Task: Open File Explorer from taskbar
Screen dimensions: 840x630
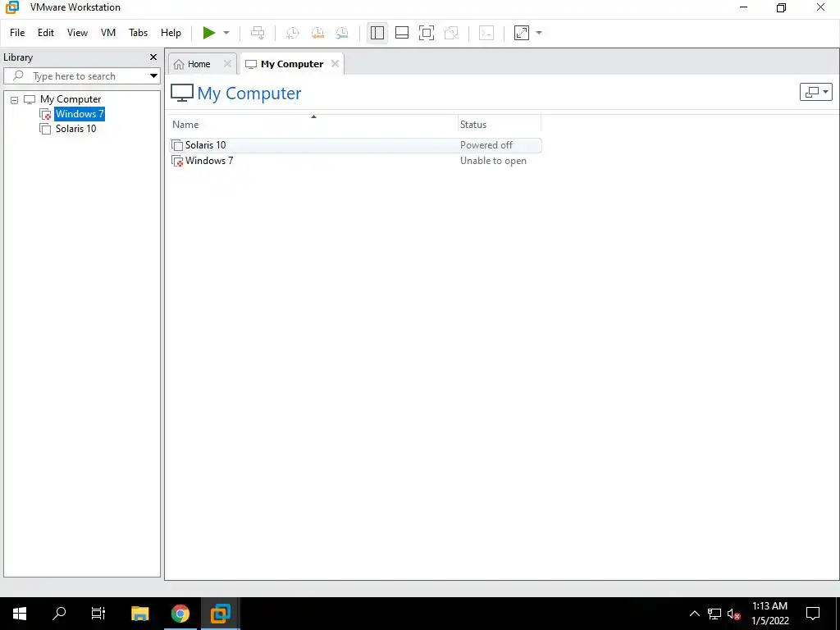Action: point(139,614)
